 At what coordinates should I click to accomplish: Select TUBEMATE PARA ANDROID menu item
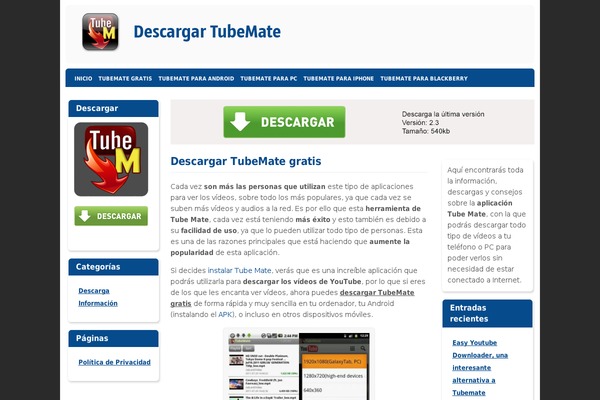click(x=196, y=78)
